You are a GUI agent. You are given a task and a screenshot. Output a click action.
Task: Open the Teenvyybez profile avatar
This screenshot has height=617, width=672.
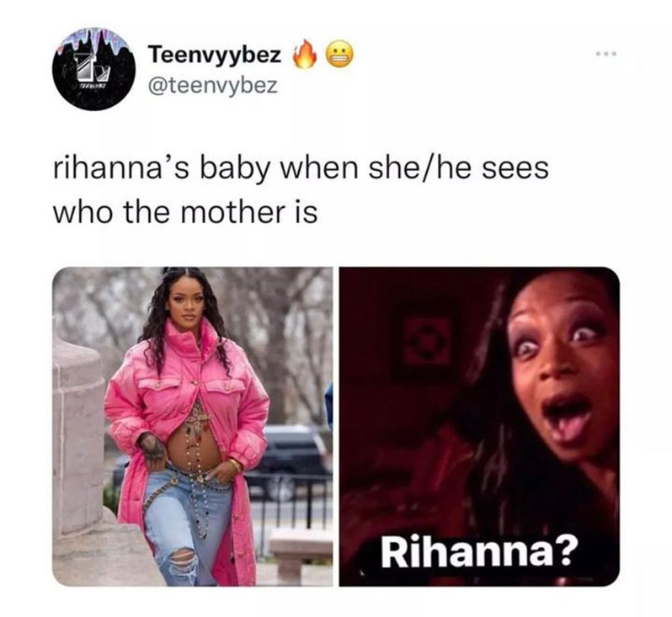[x=94, y=69]
